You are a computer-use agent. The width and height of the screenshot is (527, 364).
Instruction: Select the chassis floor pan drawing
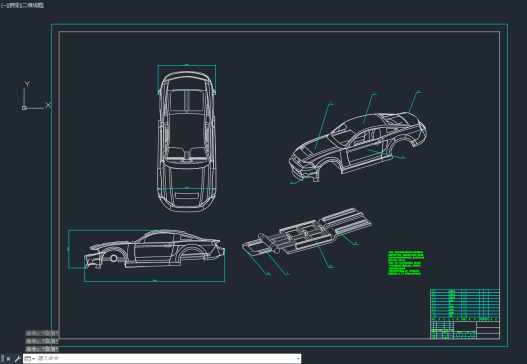click(x=307, y=231)
